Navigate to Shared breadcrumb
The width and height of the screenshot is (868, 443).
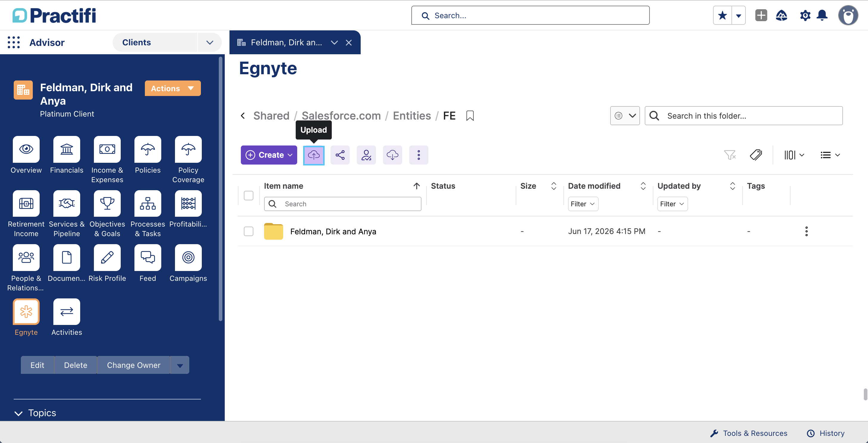271,116
